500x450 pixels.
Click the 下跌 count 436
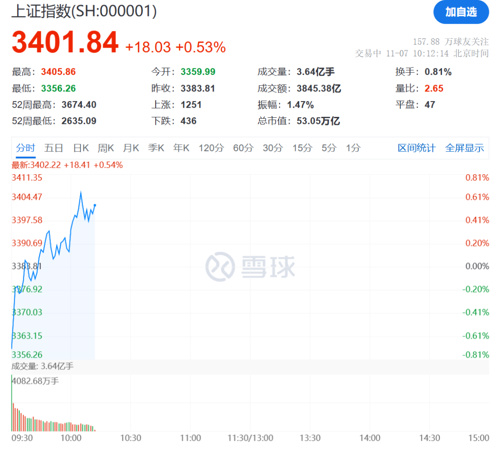pos(189,121)
